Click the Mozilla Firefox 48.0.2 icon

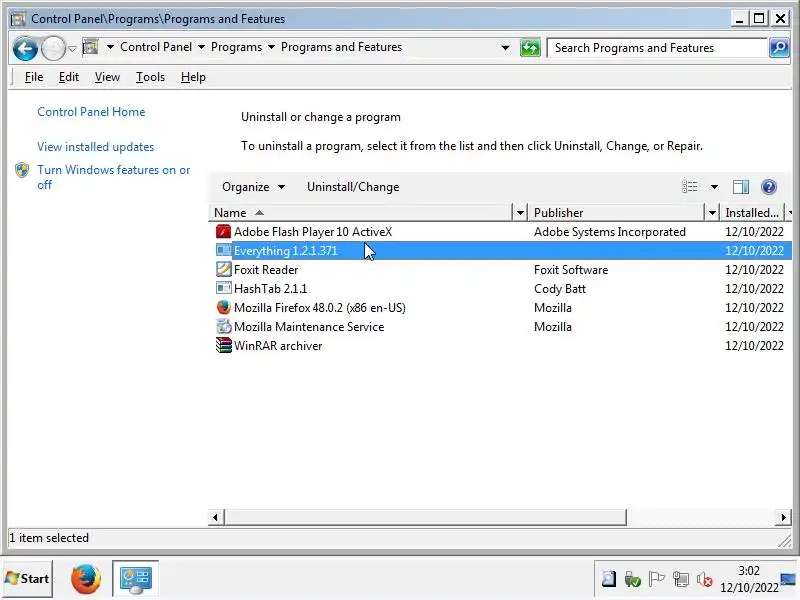223,307
